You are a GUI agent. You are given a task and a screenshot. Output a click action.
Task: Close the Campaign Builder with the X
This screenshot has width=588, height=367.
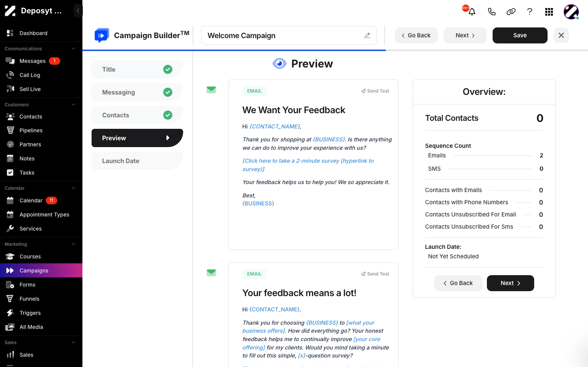[x=561, y=35]
